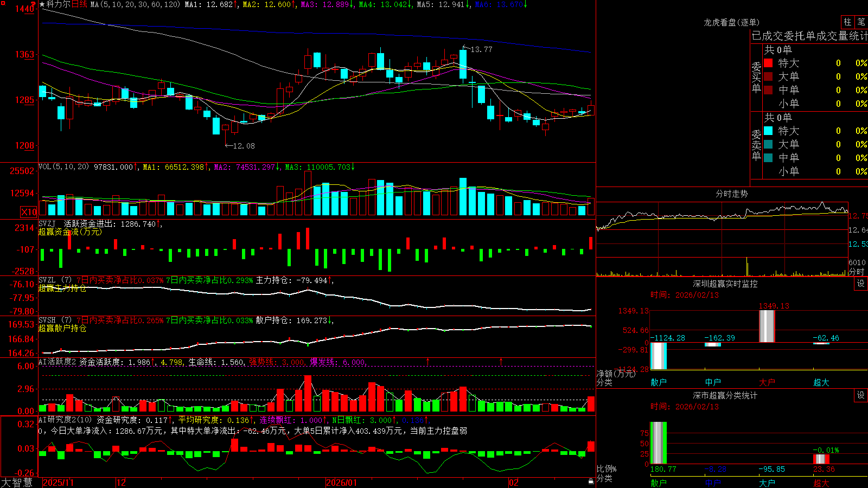Switch 龙虎看盘 to 笔 view
Image resolution: width=868 pixels, height=488 pixels.
(861, 22)
